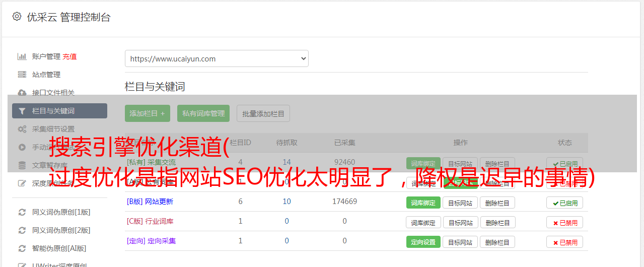The height and width of the screenshot is (267, 644).
Task: Open 采集细节设置 in the sidebar
Action: (53, 129)
